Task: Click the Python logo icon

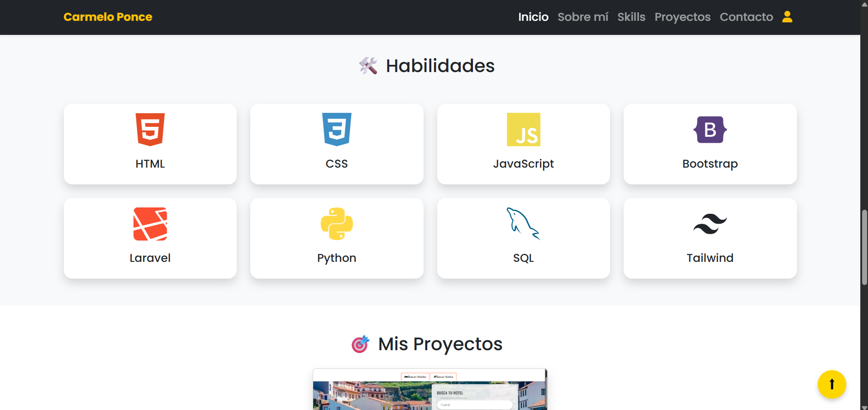Action: [337, 224]
